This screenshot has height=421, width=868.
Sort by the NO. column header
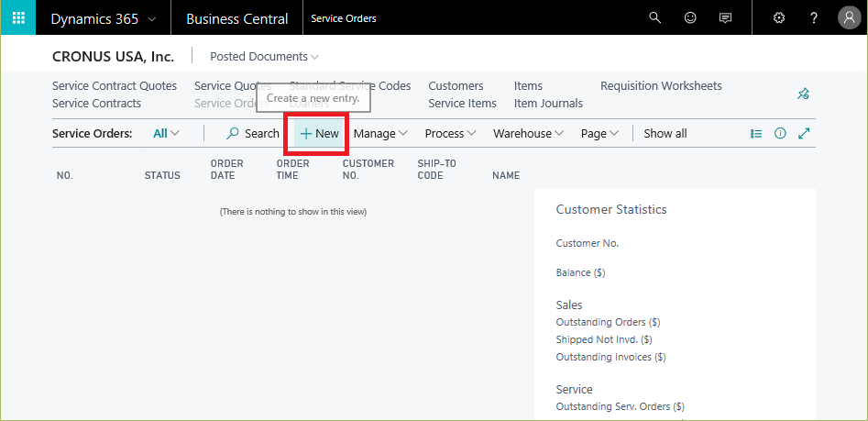coord(65,175)
